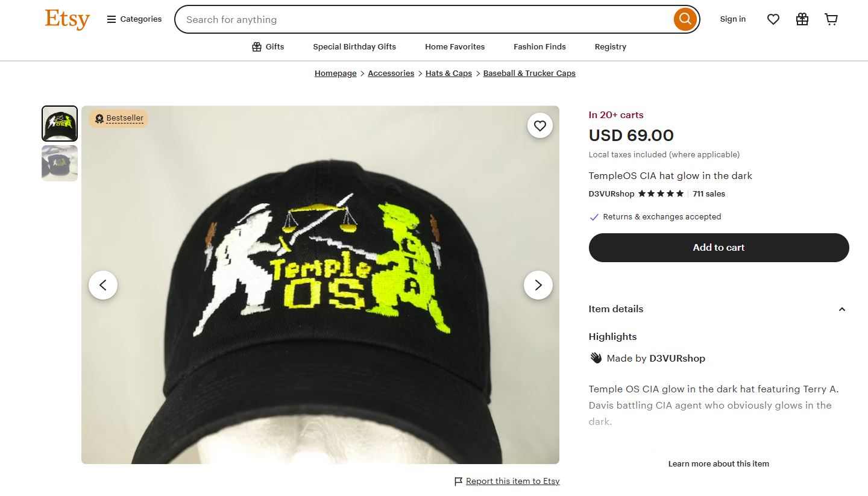Select the second hat thumbnail
This screenshot has height=496, width=868.
click(x=60, y=163)
